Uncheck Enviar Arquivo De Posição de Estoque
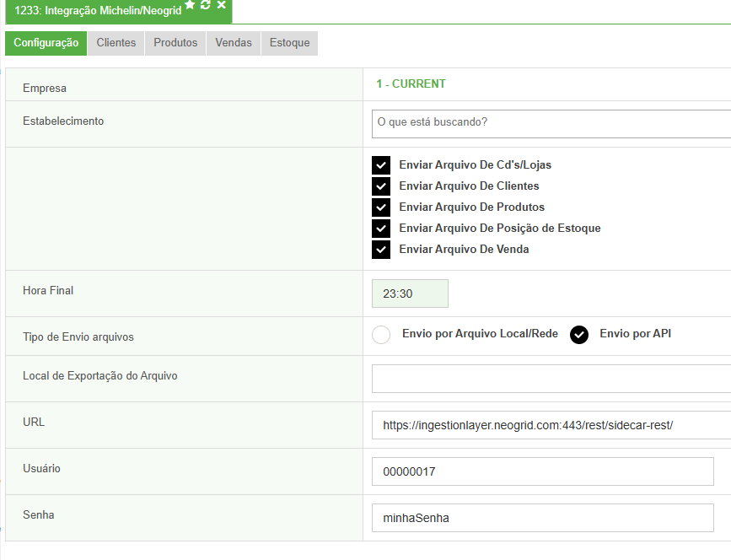Screen dimensions: 731x560 point(381,228)
